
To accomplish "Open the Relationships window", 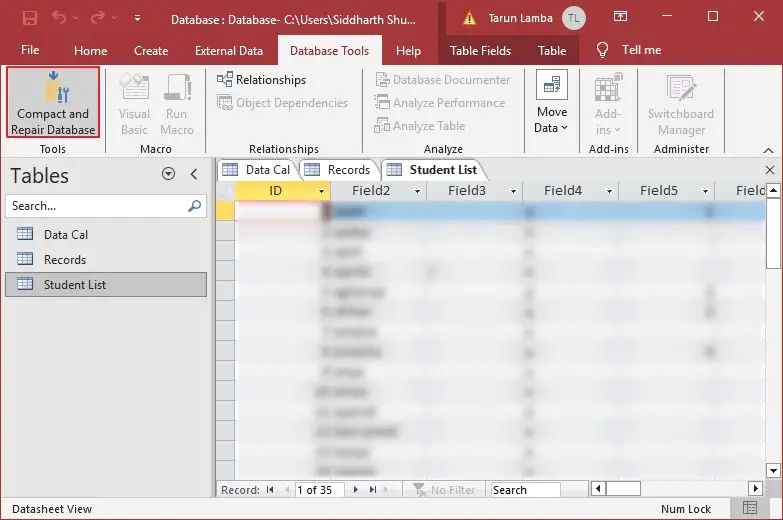I will click(261, 80).
